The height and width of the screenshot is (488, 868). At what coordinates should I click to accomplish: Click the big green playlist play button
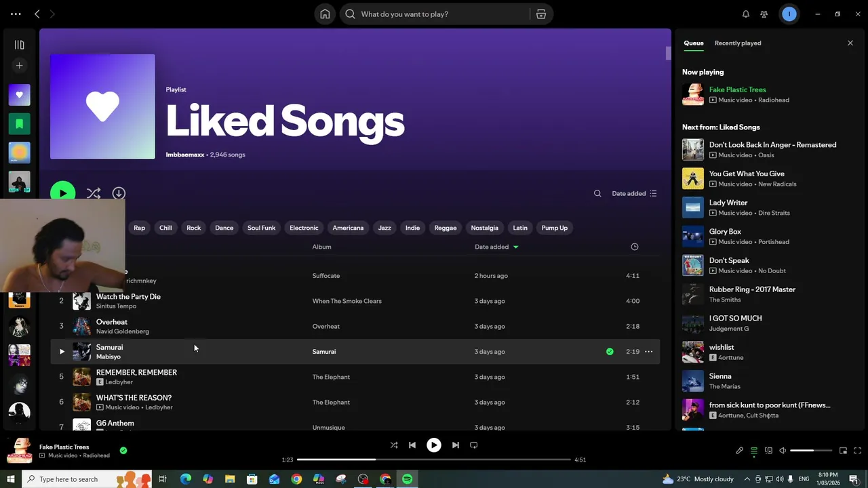point(63,193)
